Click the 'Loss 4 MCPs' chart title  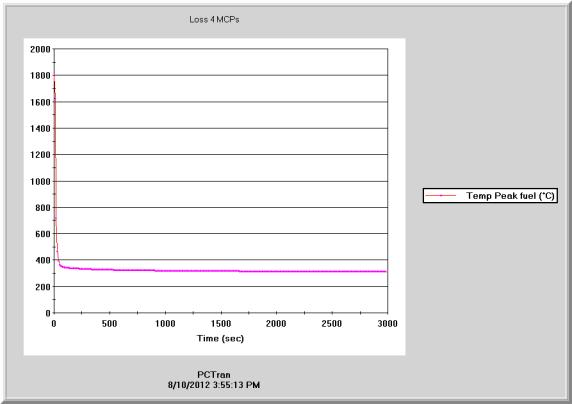[214, 20]
